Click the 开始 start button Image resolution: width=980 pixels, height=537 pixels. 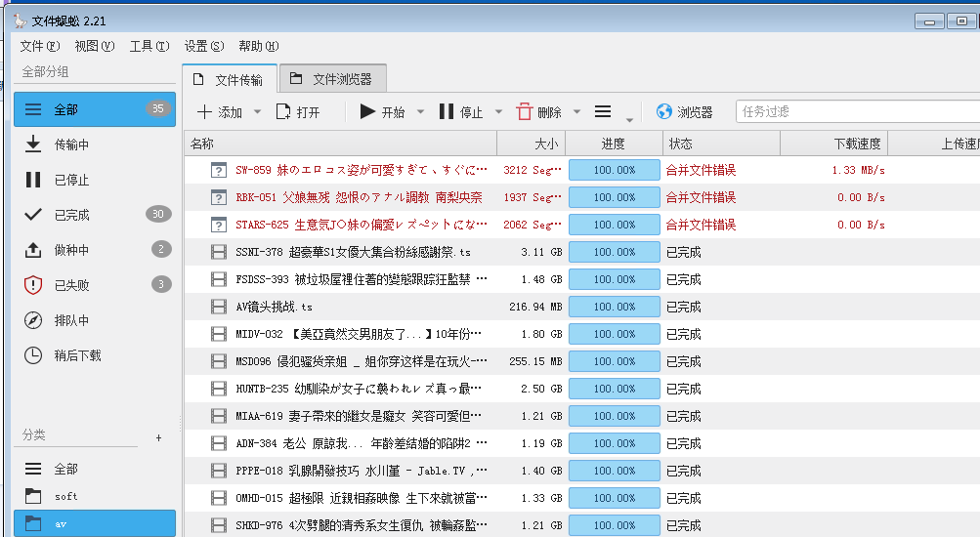(x=382, y=111)
